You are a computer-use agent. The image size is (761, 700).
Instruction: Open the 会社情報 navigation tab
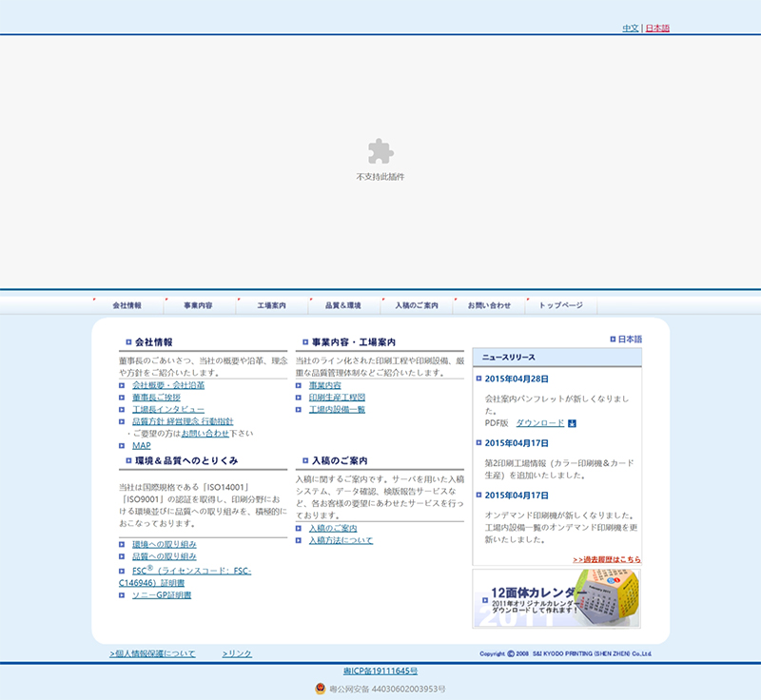click(x=127, y=305)
